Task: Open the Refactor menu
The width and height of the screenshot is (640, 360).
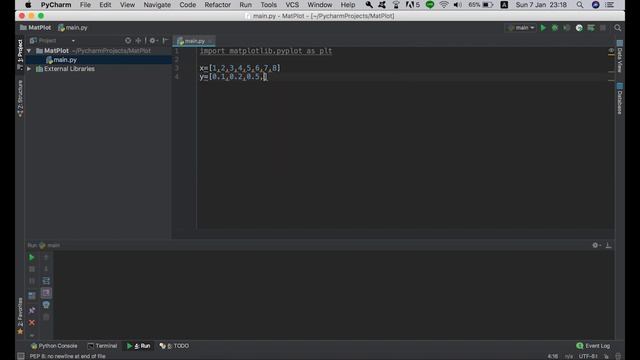Action: pos(217,5)
